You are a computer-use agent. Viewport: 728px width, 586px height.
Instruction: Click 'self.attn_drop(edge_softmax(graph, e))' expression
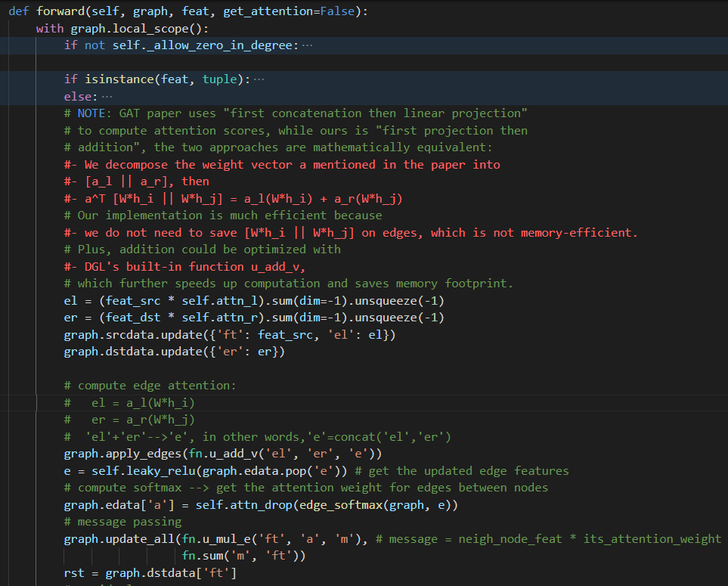(327, 505)
